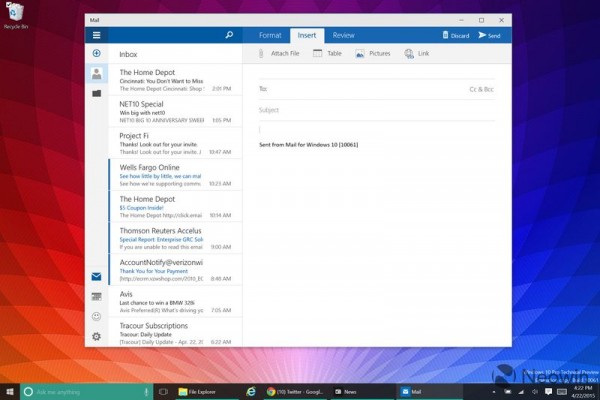Click the feedback smiley icon

[96, 316]
